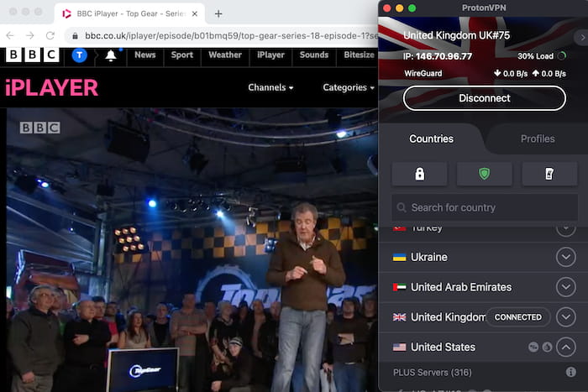Click the United Arab Emirates flag icon

coord(399,287)
